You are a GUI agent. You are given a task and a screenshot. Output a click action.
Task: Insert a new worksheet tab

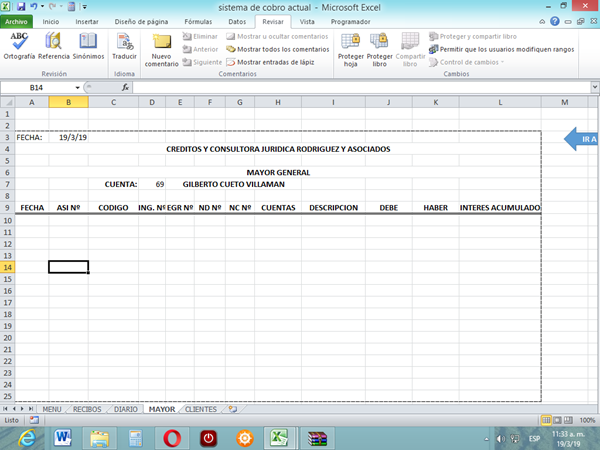pos(232,409)
